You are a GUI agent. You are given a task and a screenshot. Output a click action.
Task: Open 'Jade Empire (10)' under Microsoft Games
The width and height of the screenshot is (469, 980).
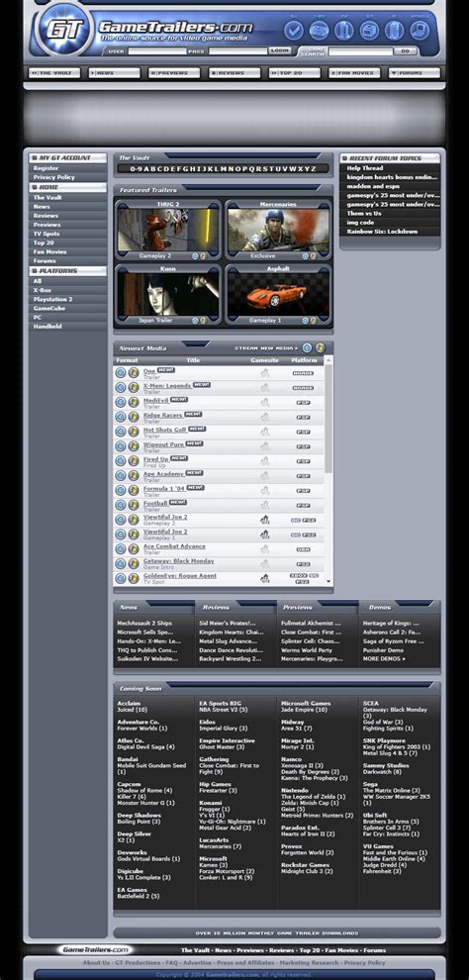304,710
